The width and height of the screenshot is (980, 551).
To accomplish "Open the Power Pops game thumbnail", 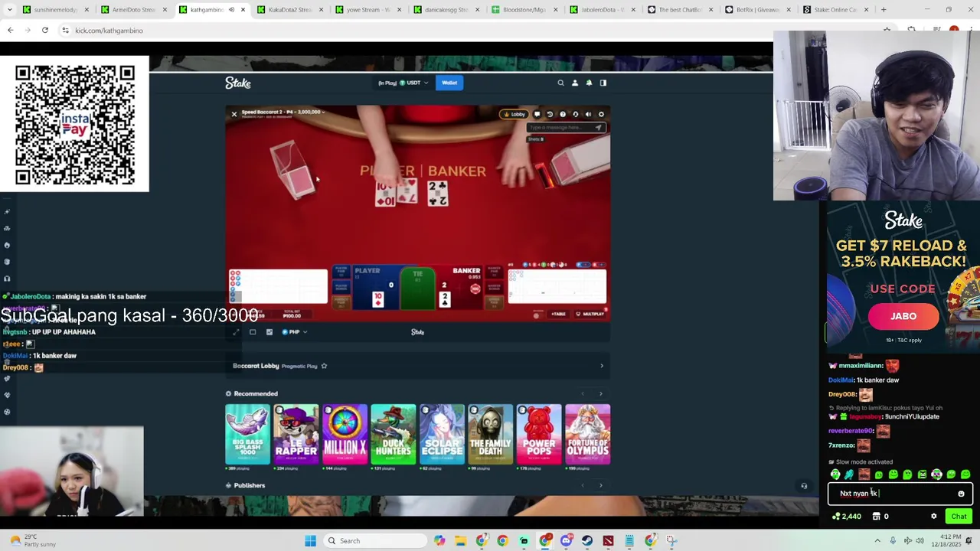I will [x=539, y=434].
